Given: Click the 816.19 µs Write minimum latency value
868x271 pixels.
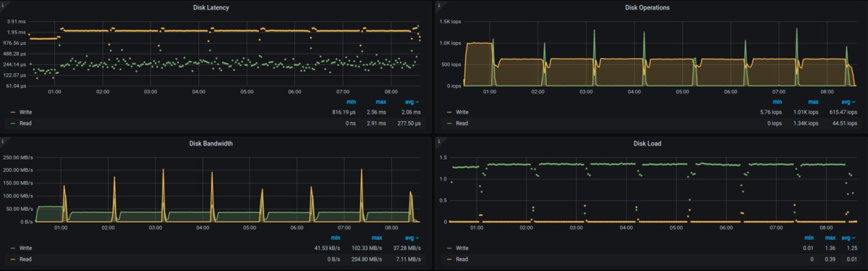Looking at the screenshot, I should [344, 113].
